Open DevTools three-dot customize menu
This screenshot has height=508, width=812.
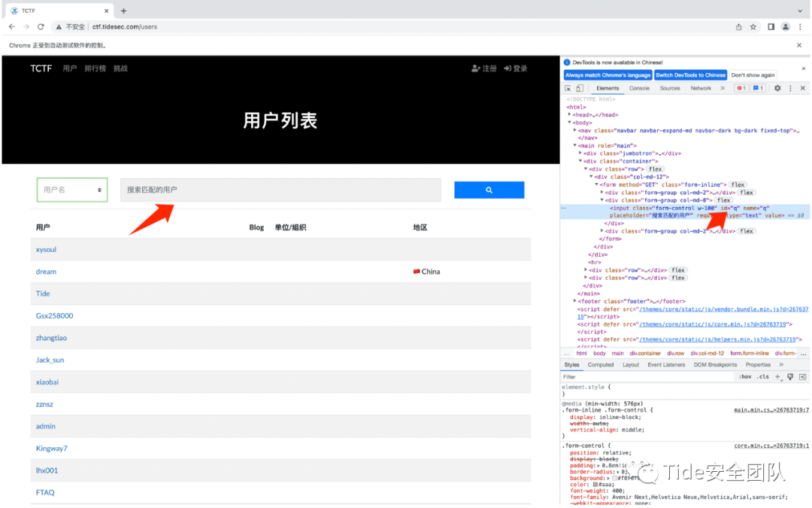790,88
